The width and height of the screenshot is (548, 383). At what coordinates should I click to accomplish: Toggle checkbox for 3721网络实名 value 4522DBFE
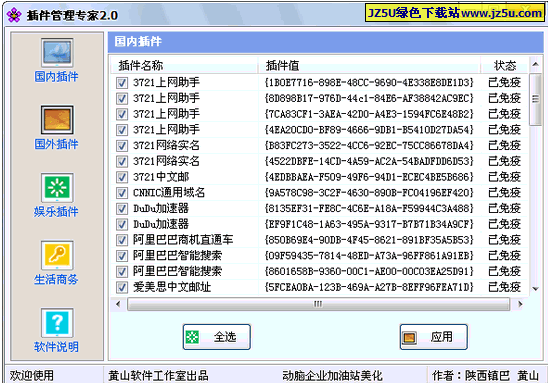point(122,161)
